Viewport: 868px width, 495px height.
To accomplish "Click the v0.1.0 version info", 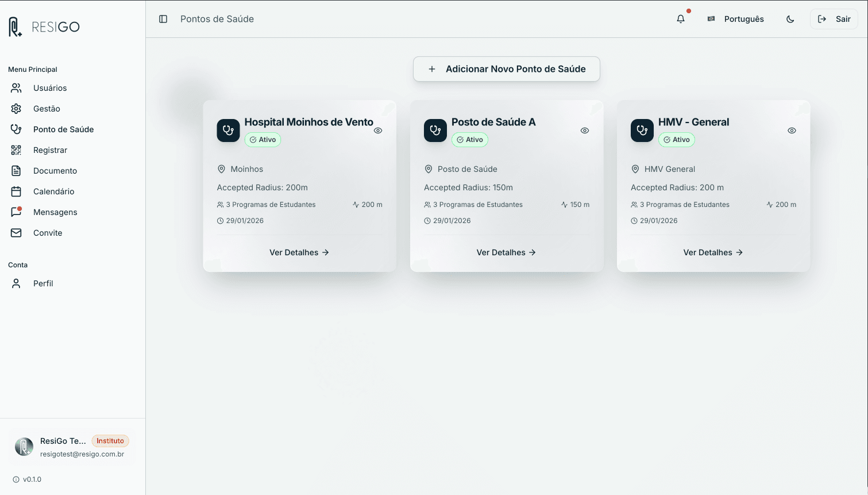I will coord(27,479).
